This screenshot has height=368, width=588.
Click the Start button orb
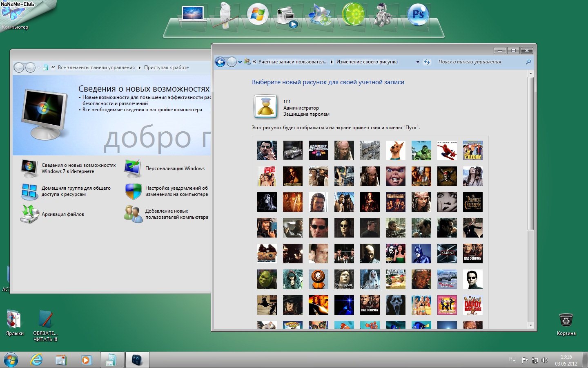(x=11, y=360)
